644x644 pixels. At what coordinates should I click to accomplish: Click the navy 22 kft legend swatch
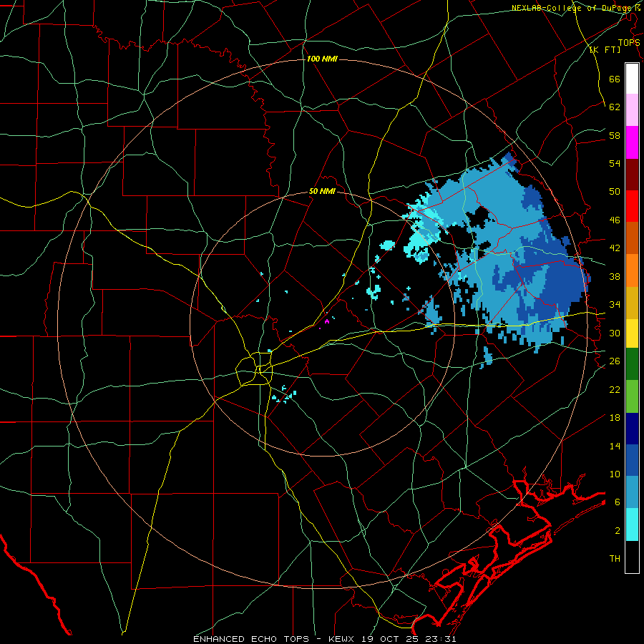[x=632, y=429]
